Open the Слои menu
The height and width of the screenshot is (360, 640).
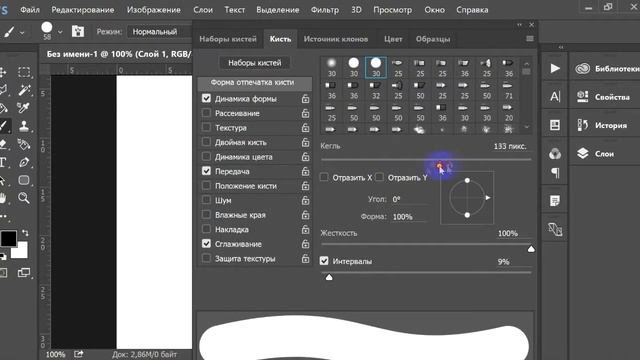pyautogui.click(x=203, y=10)
